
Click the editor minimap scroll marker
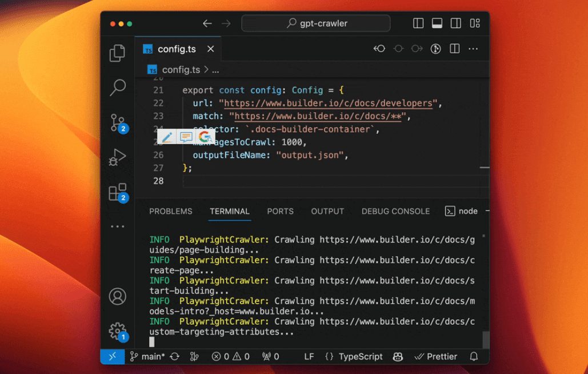485,168
